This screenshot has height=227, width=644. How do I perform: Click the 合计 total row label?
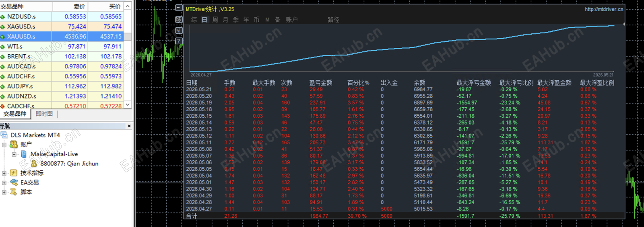(x=192, y=216)
